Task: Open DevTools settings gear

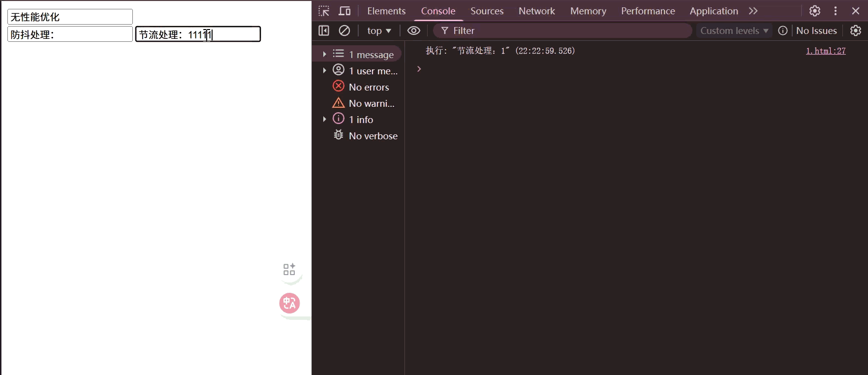Action: [x=815, y=11]
